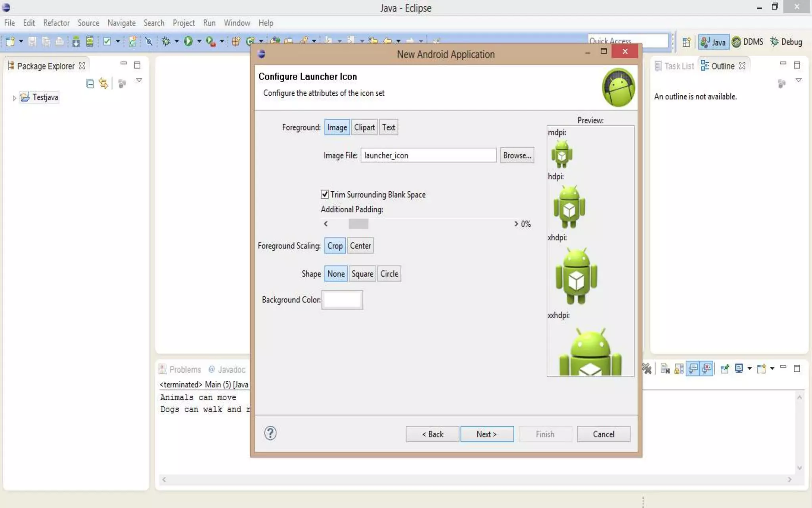Set icon shape to Circle
Viewport: 812px width, 508px height.
(389, 274)
